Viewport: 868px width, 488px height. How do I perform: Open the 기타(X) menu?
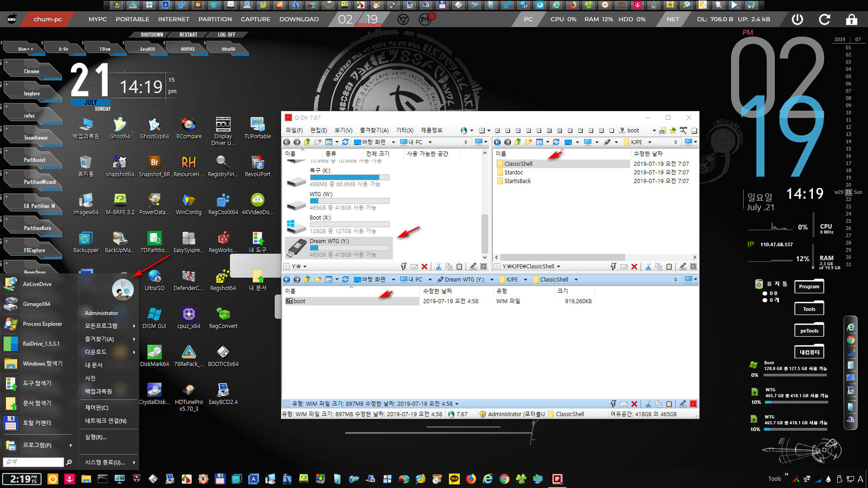tap(405, 130)
